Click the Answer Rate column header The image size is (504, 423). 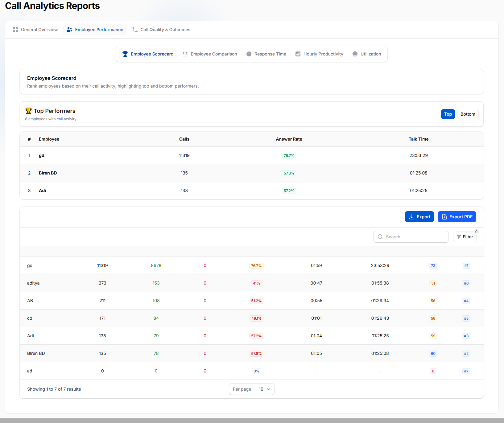[x=289, y=139]
